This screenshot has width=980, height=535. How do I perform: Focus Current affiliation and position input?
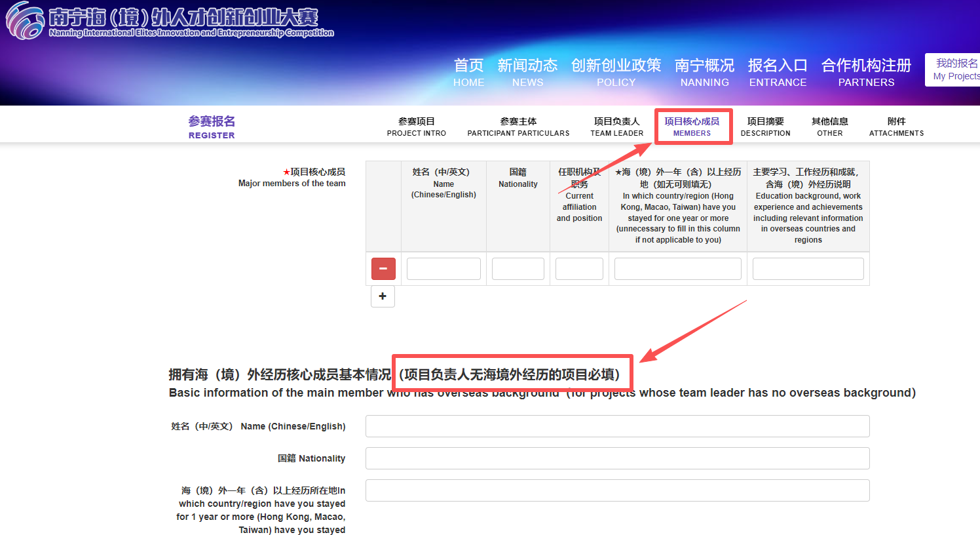(x=579, y=269)
